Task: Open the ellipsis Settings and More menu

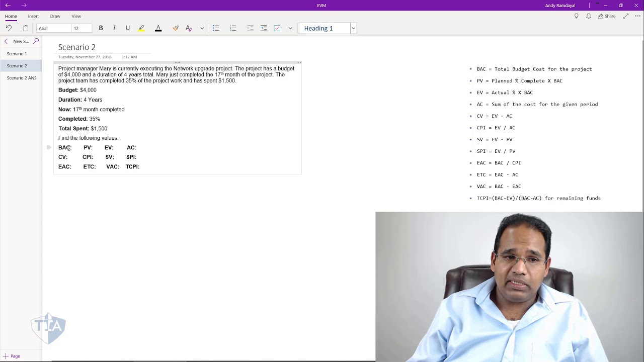Action: coord(637,16)
